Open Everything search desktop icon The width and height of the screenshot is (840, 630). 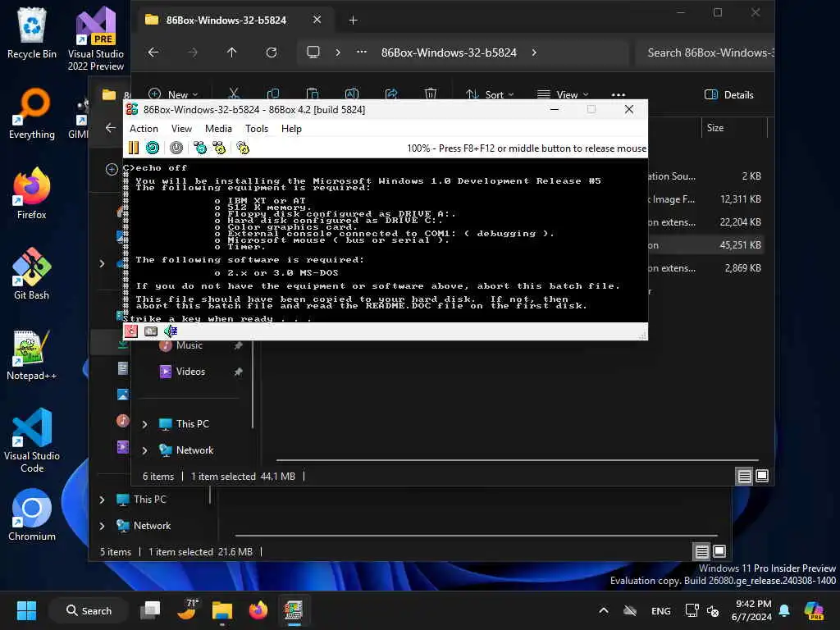point(32,113)
